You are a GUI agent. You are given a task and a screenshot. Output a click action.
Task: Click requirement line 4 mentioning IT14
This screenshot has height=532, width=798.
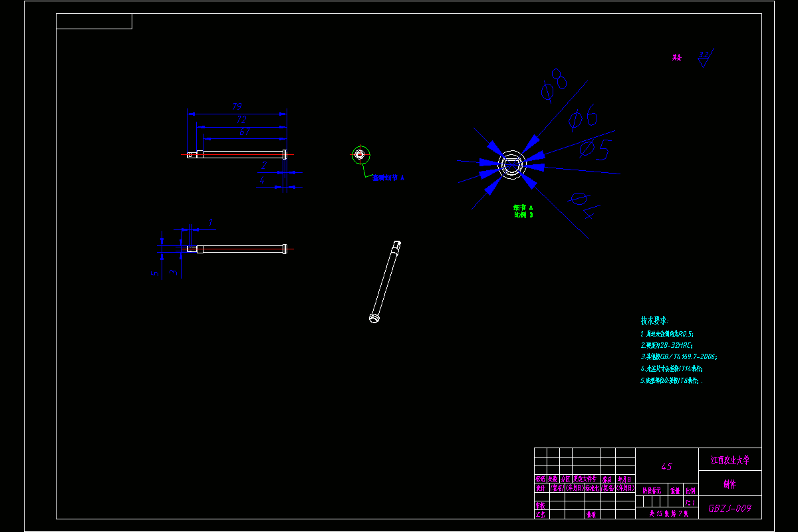[672, 368]
